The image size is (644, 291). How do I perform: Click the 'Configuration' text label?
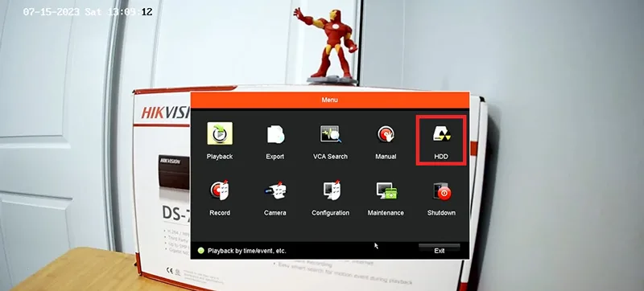tap(331, 213)
